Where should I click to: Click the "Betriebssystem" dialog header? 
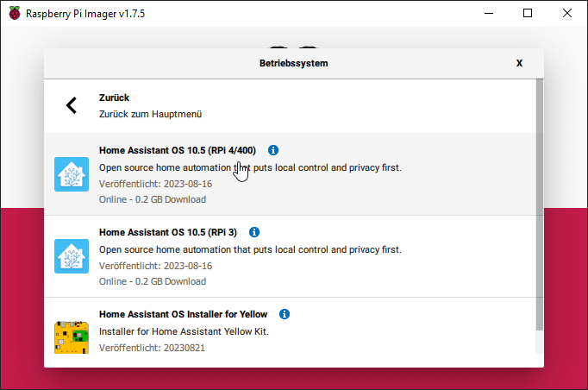coord(293,63)
